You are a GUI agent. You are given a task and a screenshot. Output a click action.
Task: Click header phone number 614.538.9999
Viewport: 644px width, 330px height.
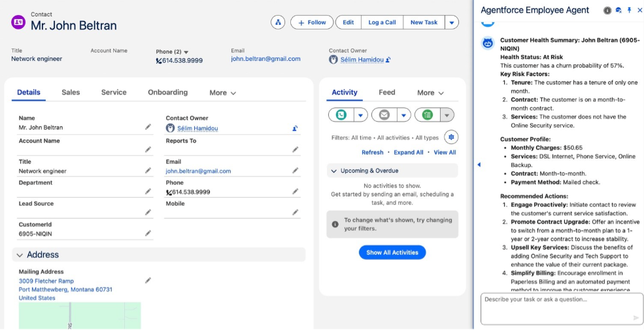(182, 60)
